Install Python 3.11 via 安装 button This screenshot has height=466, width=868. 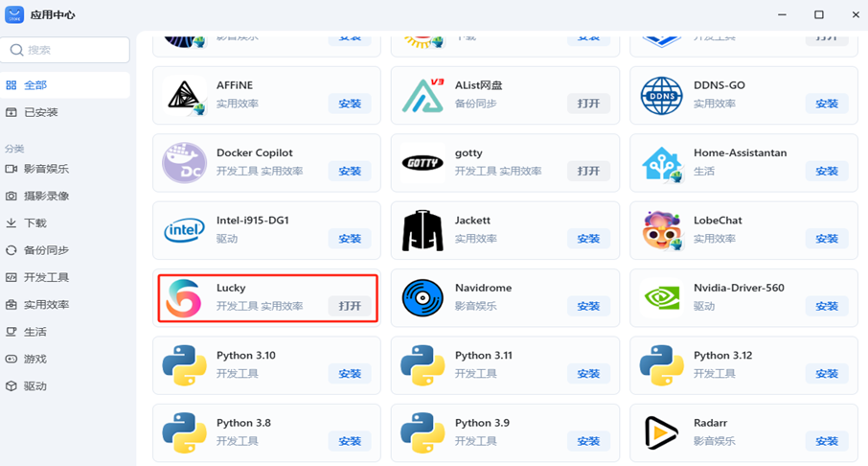point(588,373)
